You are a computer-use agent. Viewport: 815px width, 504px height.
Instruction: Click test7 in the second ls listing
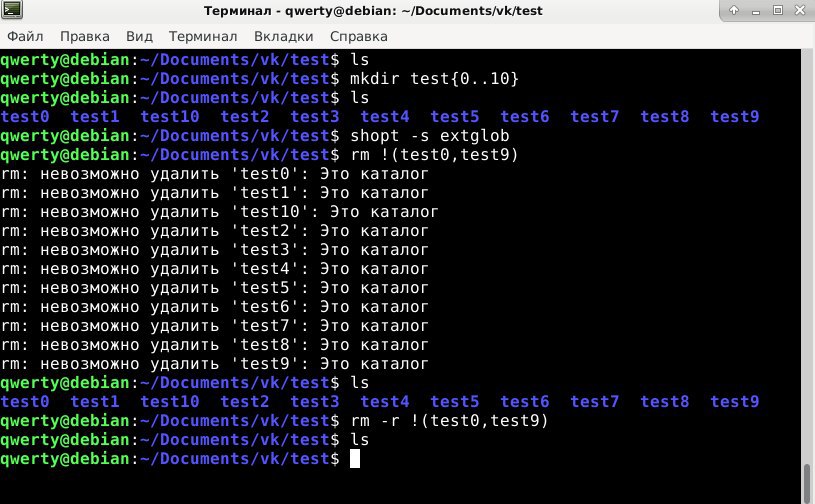point(595,402)
